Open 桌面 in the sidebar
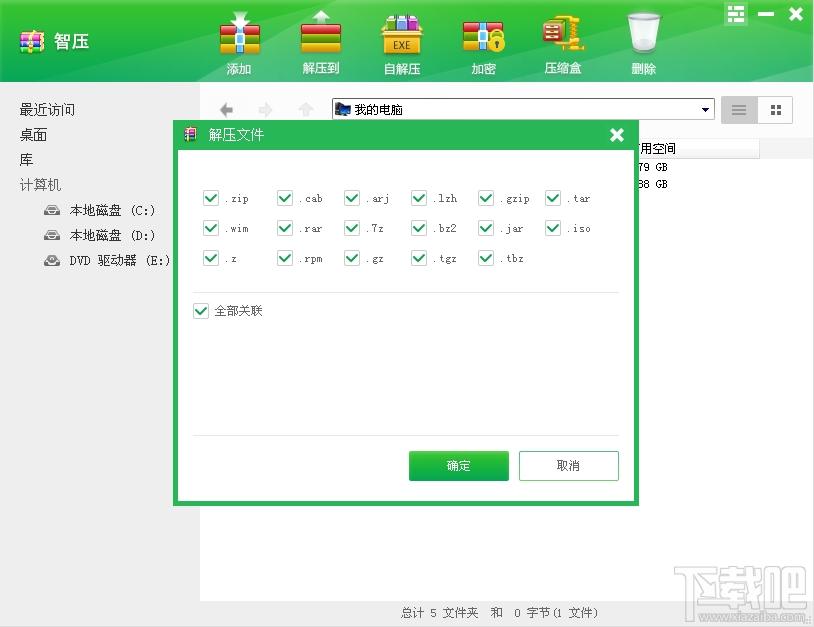The width and height of the screenshot is (814, 627). click(33, 134)
